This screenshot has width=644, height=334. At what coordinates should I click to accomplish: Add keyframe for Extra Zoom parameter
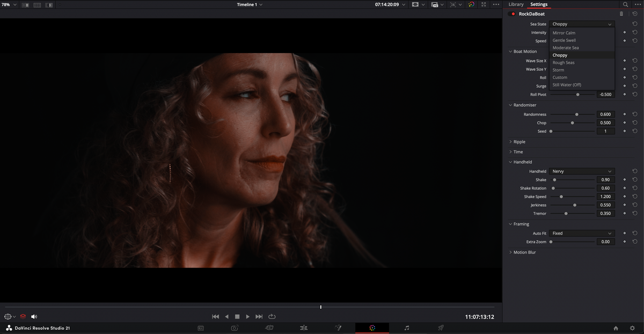tap(625, 242)
